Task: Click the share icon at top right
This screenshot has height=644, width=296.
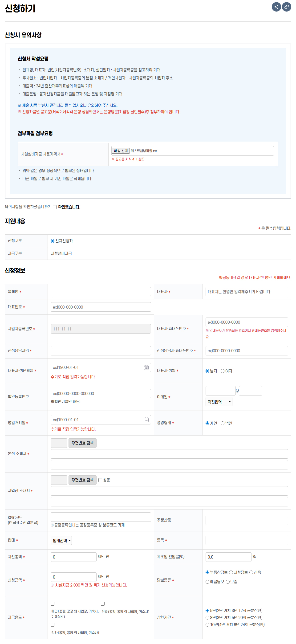Action: [x=276, y=7]
